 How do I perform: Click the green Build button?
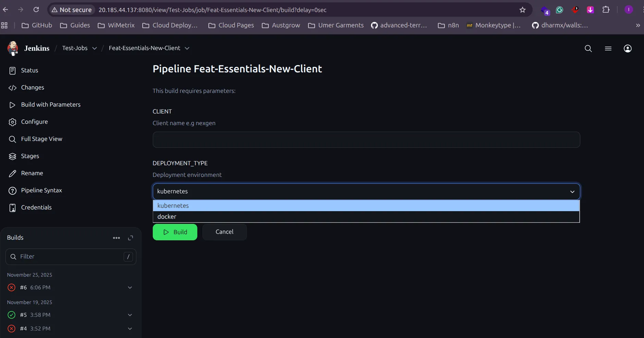tap(175, 232)
